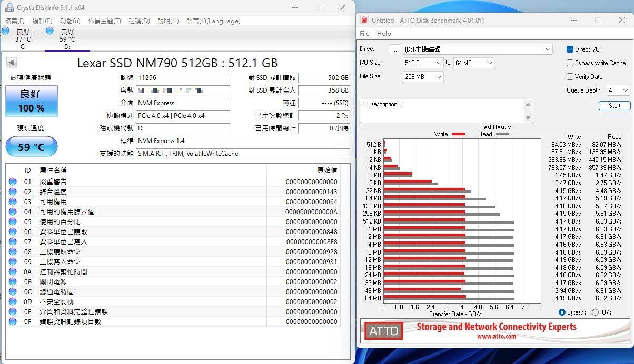
Task: Click the 對 SSD 累計讀取 502 GB value
Action: (324, 77)
